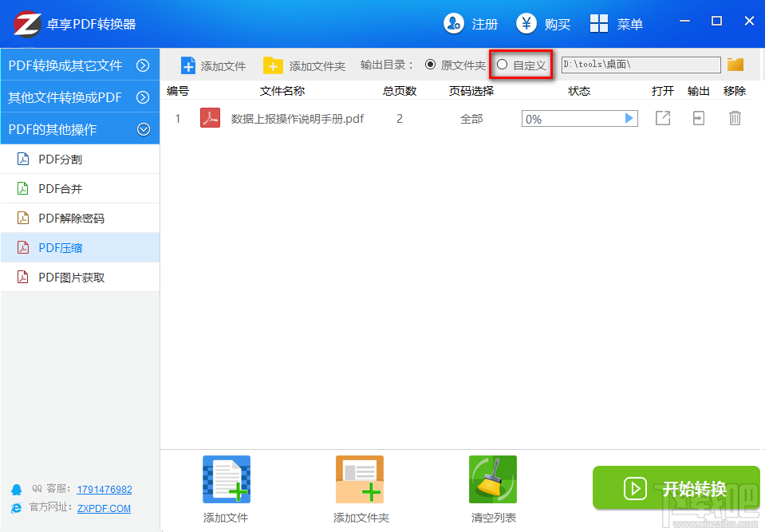Click the PDF分割 page icon in the sidebar
Image resolution: width=765 pixels, height=532 pixels.
(x=23, y=159)
